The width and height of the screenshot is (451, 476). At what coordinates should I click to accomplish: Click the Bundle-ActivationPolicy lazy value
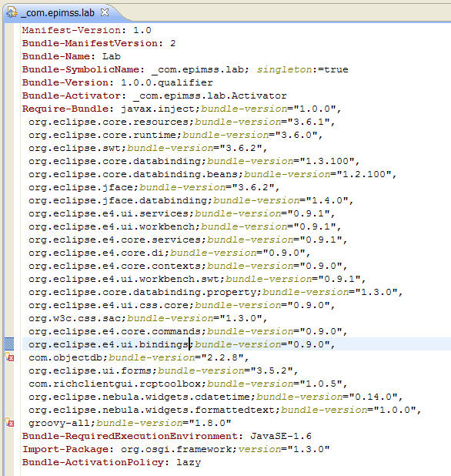[189, 463]
